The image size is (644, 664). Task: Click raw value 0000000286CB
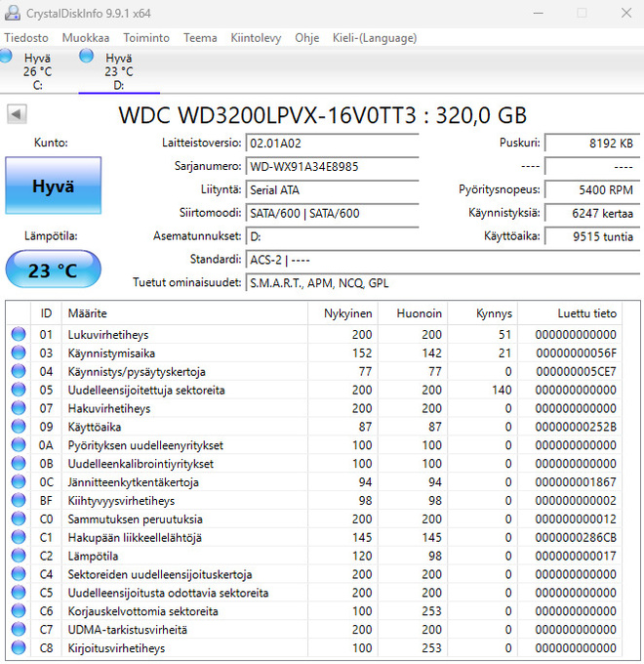pyautogui.click(x=576, y=537)
